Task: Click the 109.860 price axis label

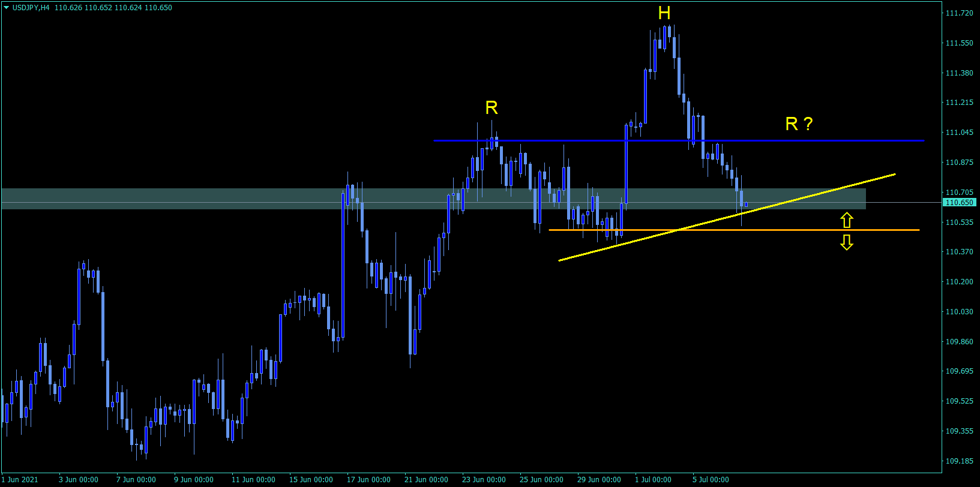Action: point(959,342)
